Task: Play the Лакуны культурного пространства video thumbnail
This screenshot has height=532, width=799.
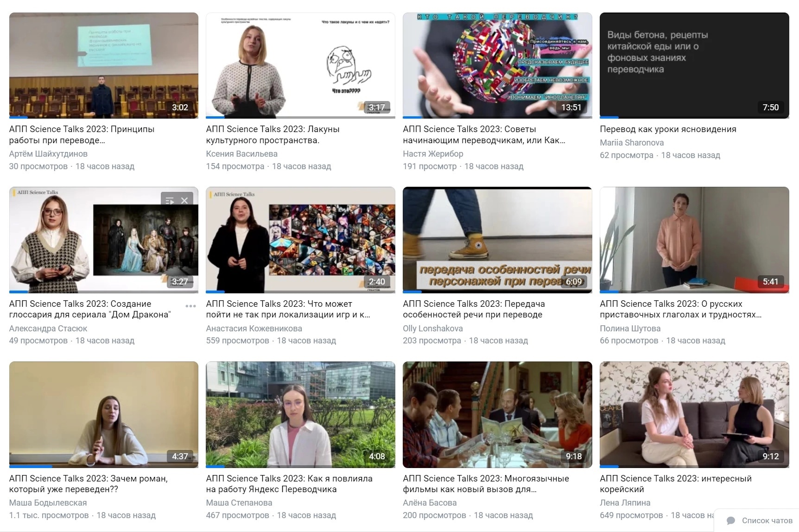Action: point(300,65)
